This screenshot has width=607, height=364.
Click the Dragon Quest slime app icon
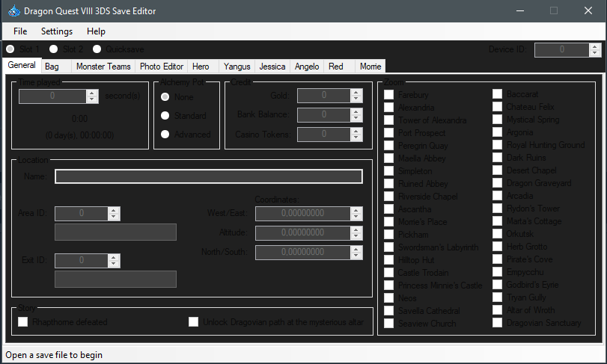pos(14,10)
